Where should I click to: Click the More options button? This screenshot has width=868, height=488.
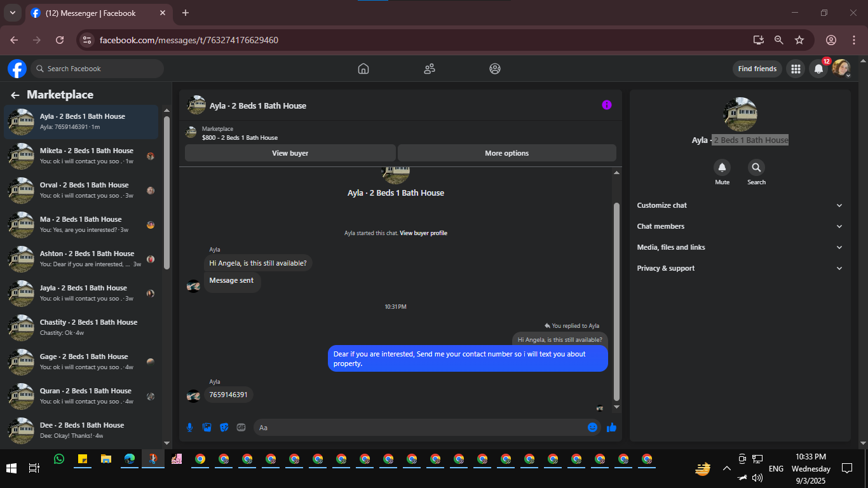tap(507, 153)
